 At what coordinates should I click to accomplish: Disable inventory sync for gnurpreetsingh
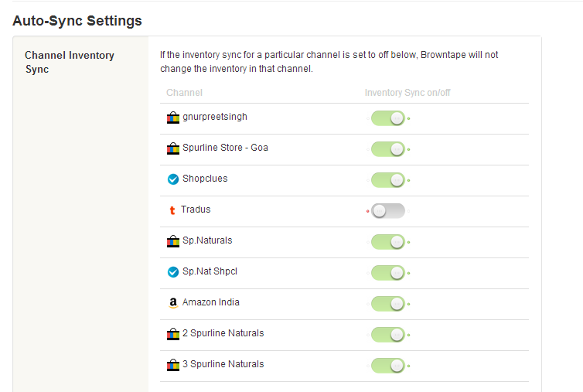388,118
